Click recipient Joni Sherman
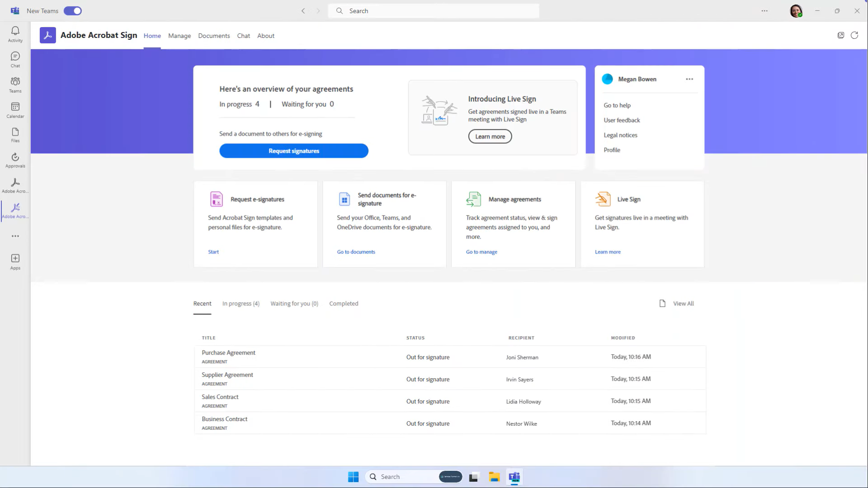 (522, 357)
